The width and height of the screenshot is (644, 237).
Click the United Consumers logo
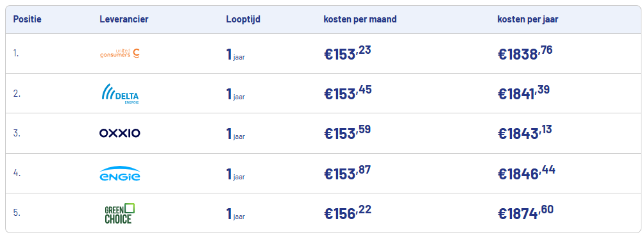point(119,53)
